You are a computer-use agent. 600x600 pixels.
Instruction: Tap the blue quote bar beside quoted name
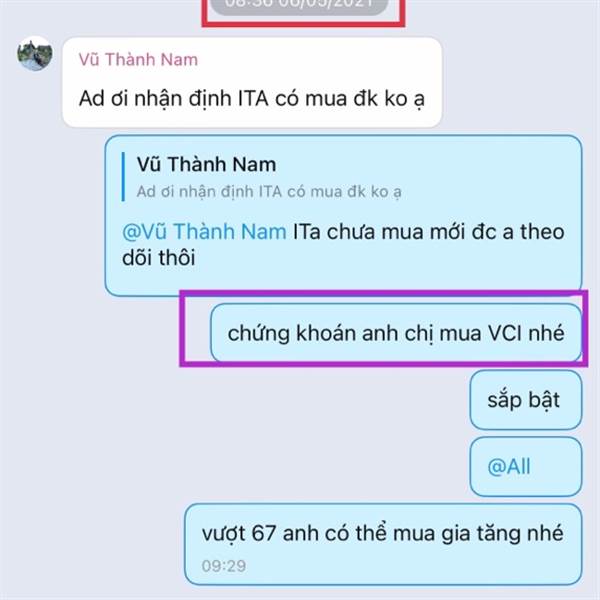coord(123,176)
